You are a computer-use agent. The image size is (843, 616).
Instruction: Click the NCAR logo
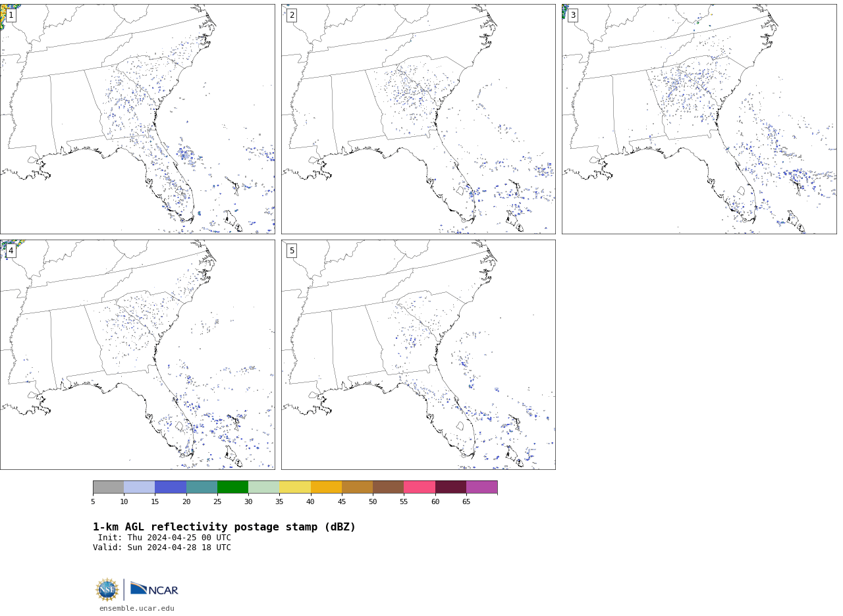coord(154,589)
